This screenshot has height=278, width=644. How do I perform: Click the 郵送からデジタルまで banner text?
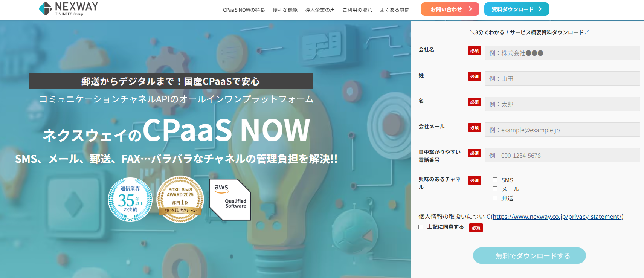(x=171, y=81)
